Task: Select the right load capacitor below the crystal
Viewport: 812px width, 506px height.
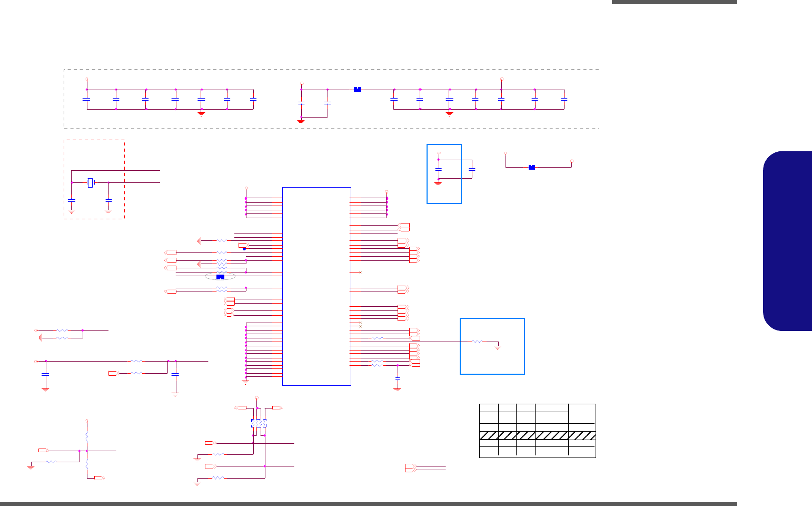Action: [108, 201]
